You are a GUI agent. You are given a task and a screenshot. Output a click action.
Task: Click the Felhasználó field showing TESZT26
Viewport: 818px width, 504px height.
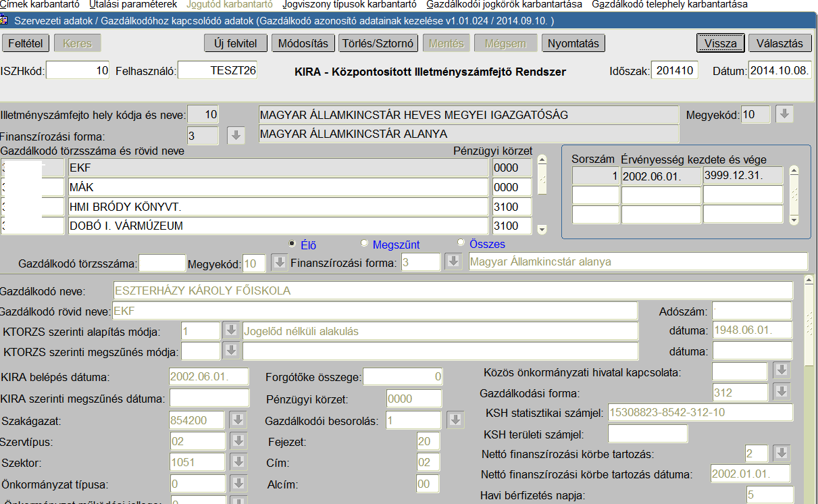(217, 70)
